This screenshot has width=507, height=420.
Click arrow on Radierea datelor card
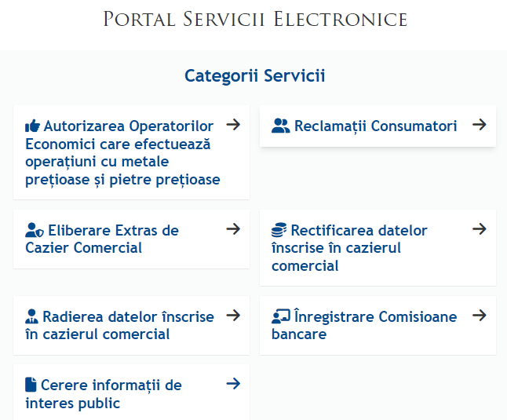click(x=233, y=316)
